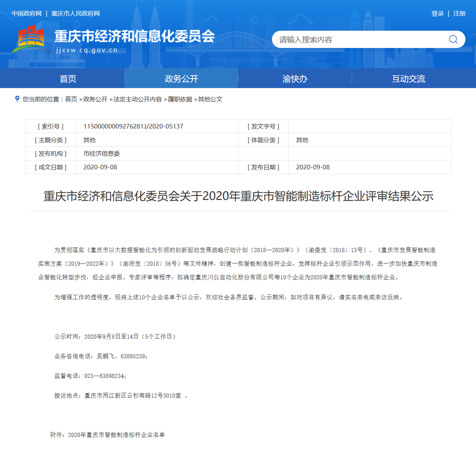Click the location pin icon in breadcrumb
The width and height of the screenshot is (476, 449).
click(17, 99)
